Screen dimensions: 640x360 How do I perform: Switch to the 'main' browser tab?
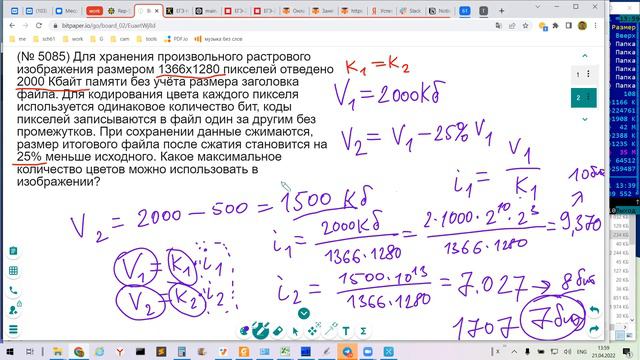207,11
